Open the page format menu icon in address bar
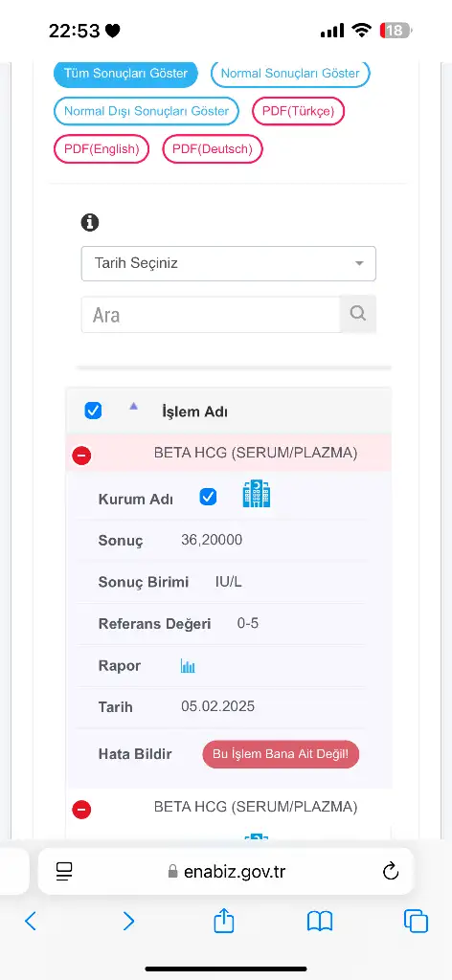The image size is (452, 980). tap(64, 871)
